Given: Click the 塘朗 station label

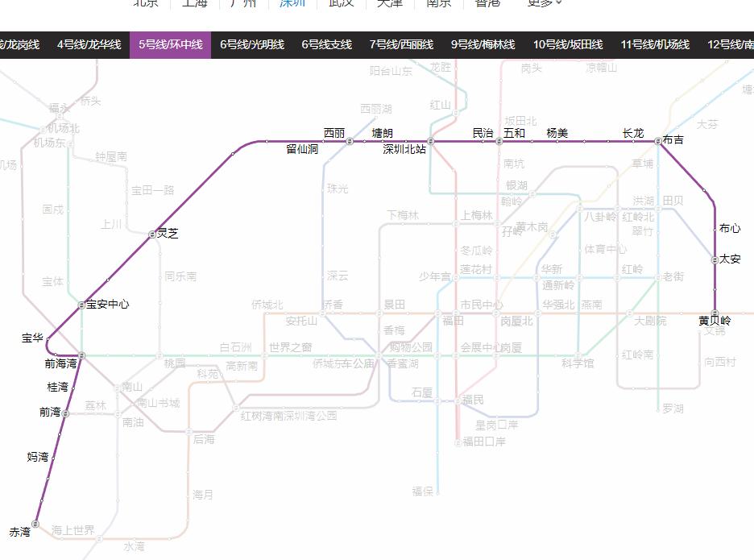Looking at the screenshot, I should pos(383,133).
